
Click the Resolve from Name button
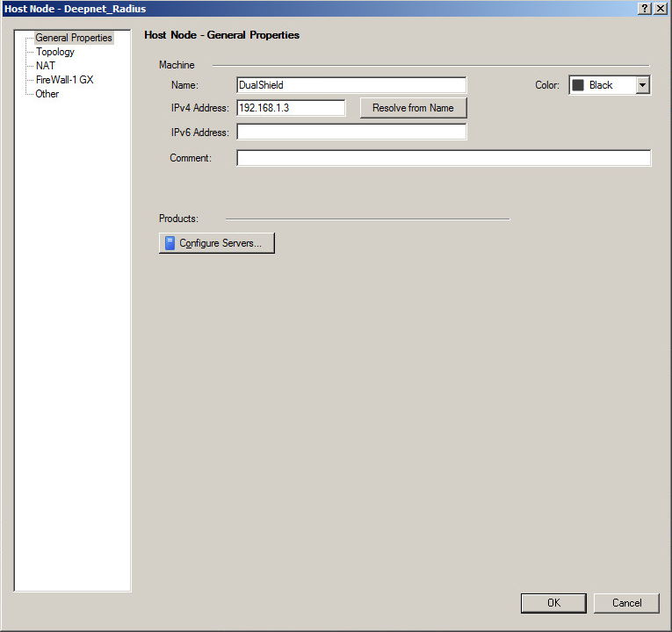point(412,108)
